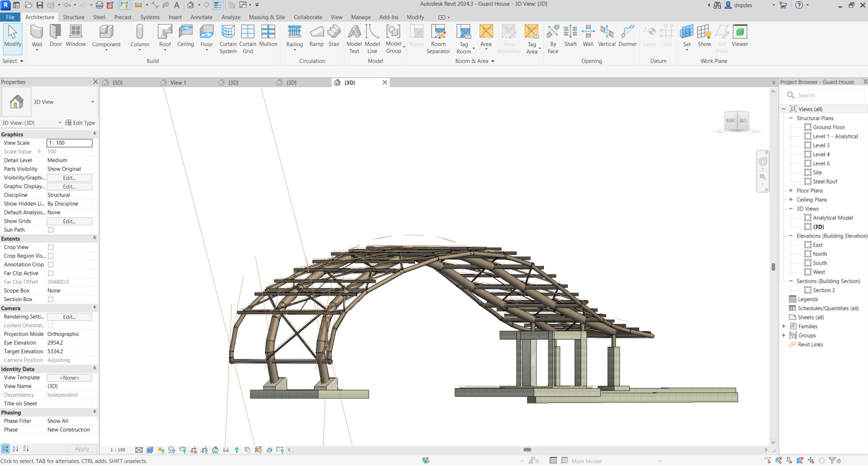This screenshot has width=868, height=465.
Task: Switch to the Structure ribbon tab
Action: click(73, 17)
